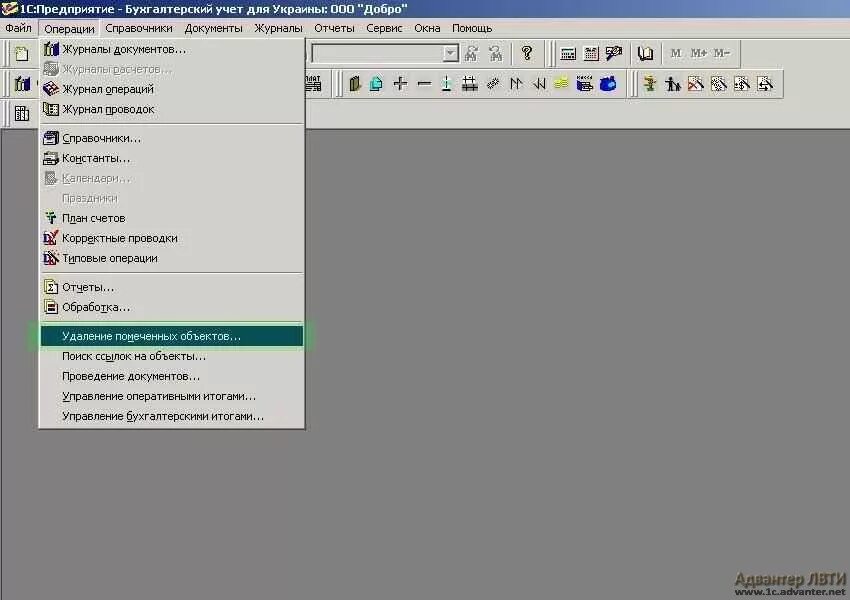Choose Поиск ссылок на объекты…
The height and width of the screenshot is (600, 850).
pos(171,356)
